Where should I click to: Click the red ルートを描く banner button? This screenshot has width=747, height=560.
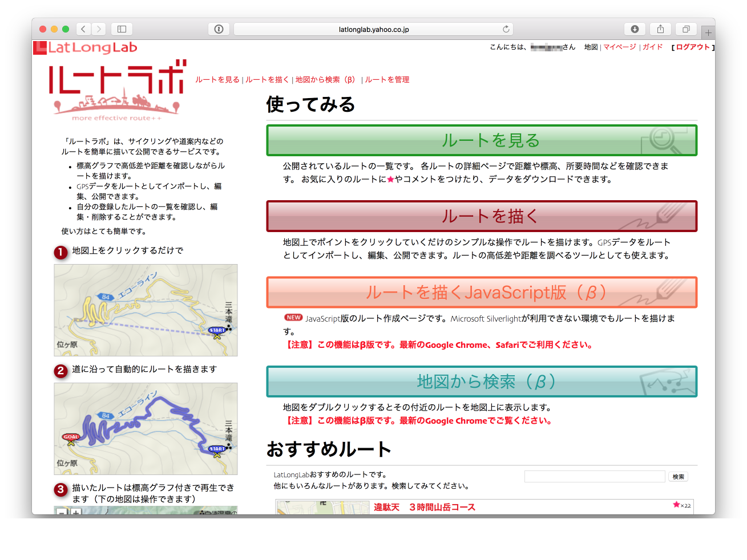482,216
